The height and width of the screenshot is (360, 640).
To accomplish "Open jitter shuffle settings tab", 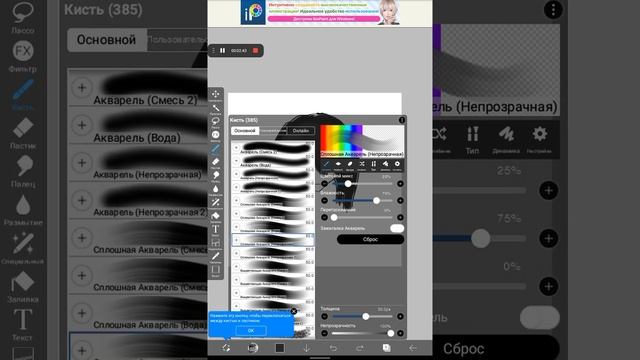I will point(362,164).
